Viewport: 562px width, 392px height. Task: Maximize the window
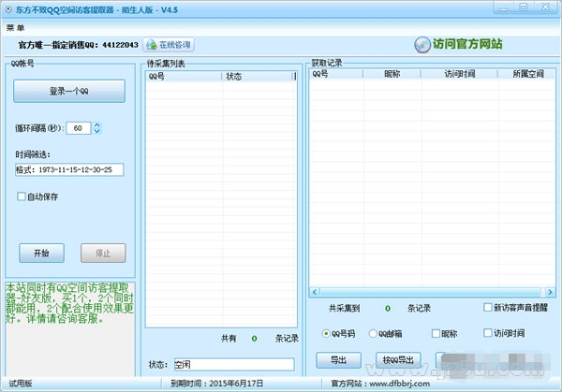pos(524,7)
